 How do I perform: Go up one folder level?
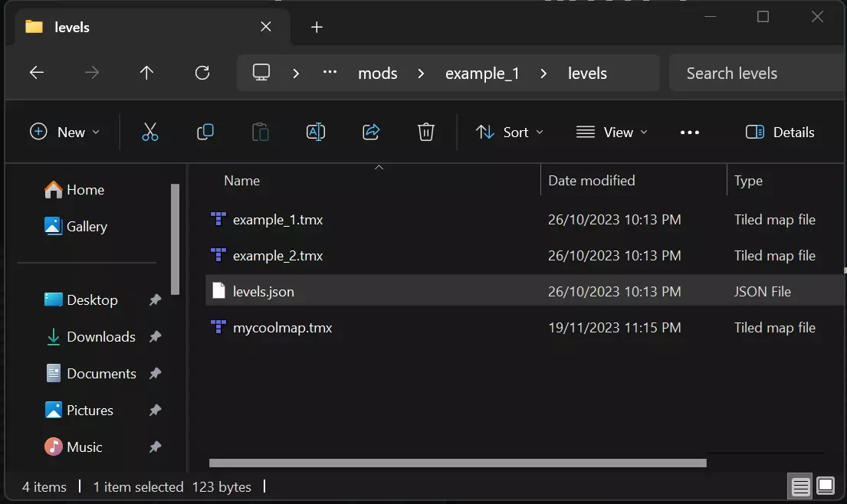(146, 73)
